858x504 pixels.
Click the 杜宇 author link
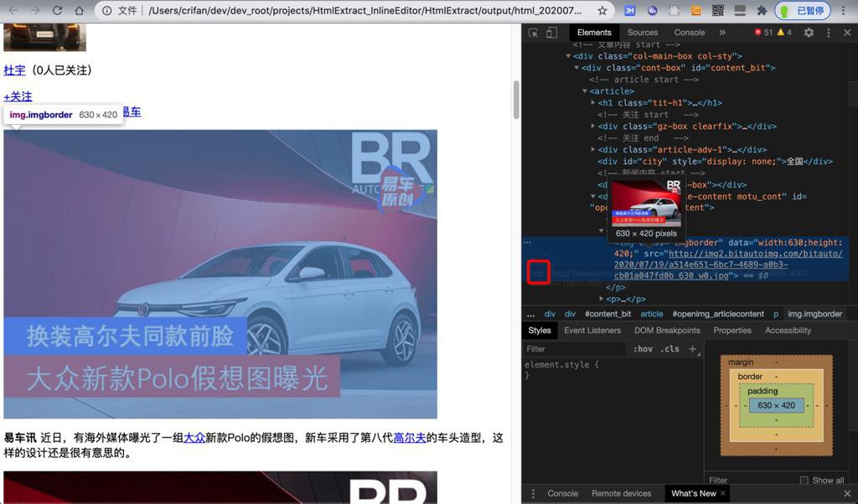pos(15,70)
